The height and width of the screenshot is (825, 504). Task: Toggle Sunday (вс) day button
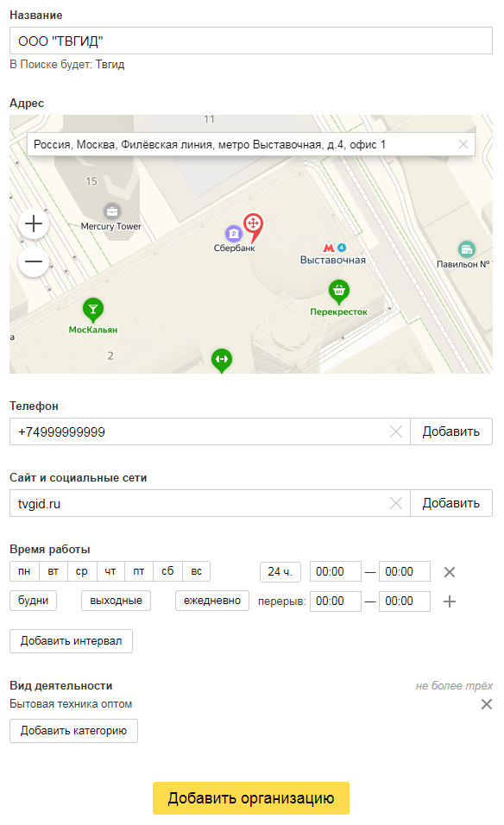196,571
